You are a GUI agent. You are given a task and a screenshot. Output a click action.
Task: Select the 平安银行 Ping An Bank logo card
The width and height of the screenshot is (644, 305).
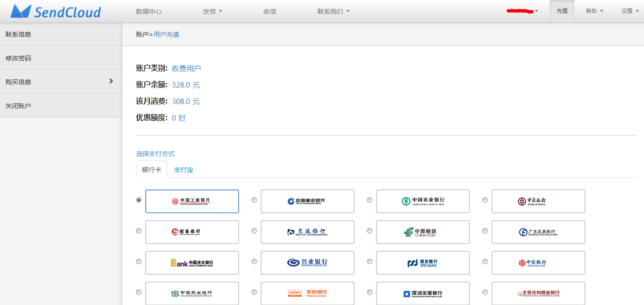point(307,293)
